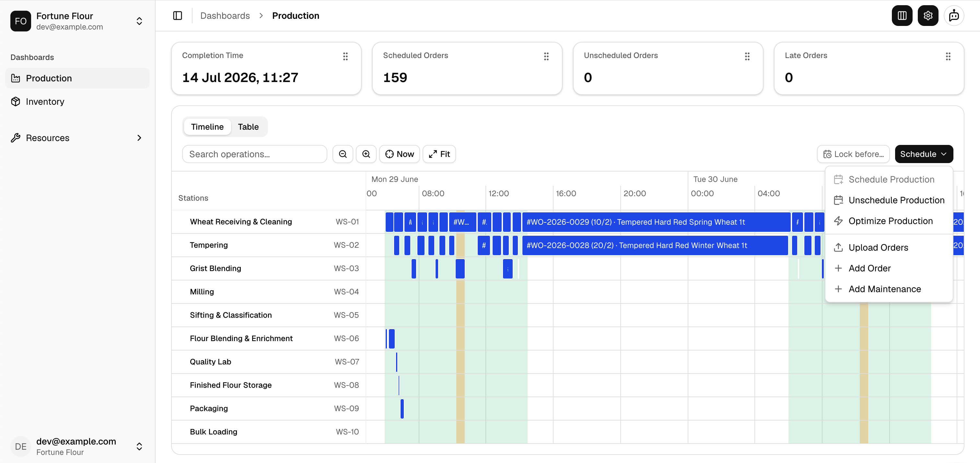Viewport: 980px width, 463px height.
Task: Choose Add Maintenance from the menu
Action: coord(889,289)
